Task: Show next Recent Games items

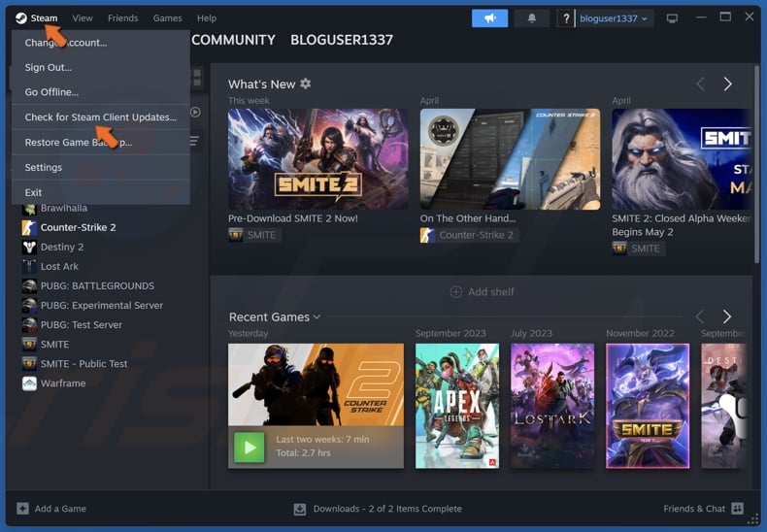Action: coord(727,316)
